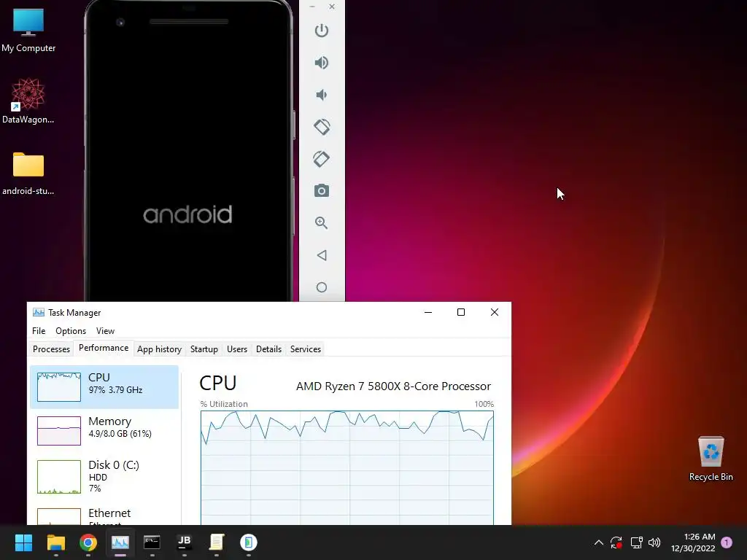The width and height of the screenshot is (747, 560).
Task: Select the Disk 0 (C:) performance entry
Action: coord(104,475)
